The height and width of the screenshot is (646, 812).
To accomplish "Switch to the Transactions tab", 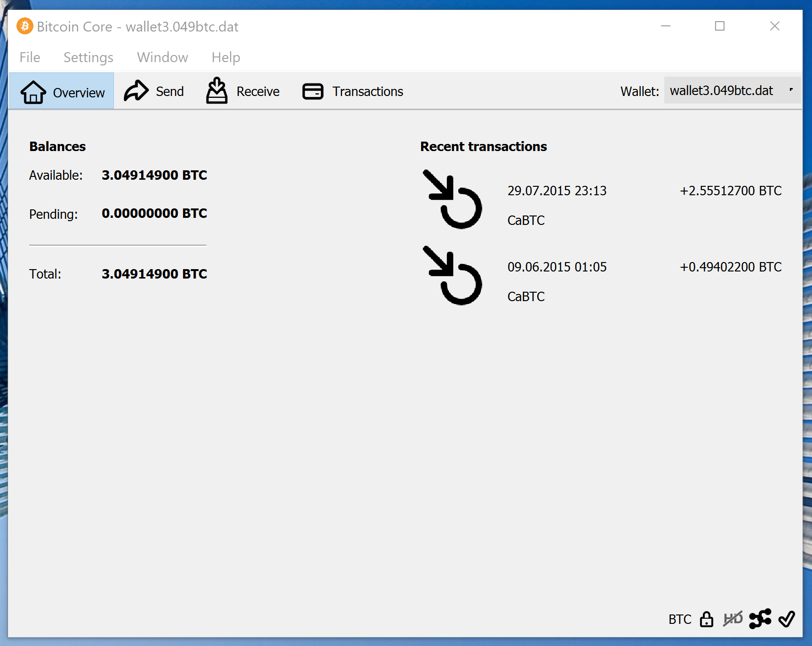I will [x=353, y=91].
